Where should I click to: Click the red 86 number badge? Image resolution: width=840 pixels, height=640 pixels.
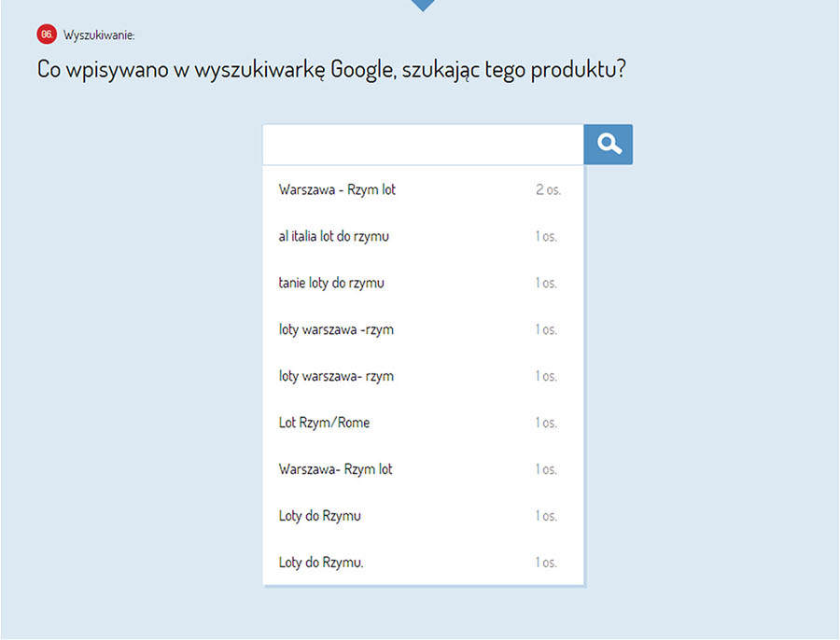point(47,35)
